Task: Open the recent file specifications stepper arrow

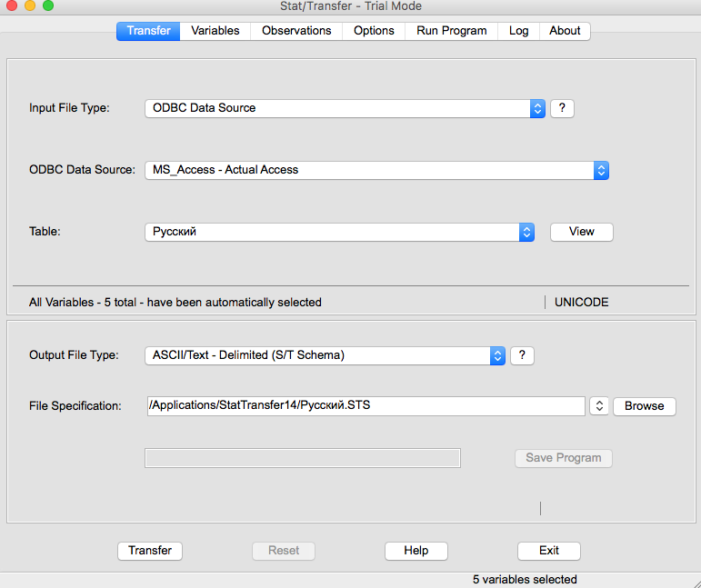Action: 598,406
